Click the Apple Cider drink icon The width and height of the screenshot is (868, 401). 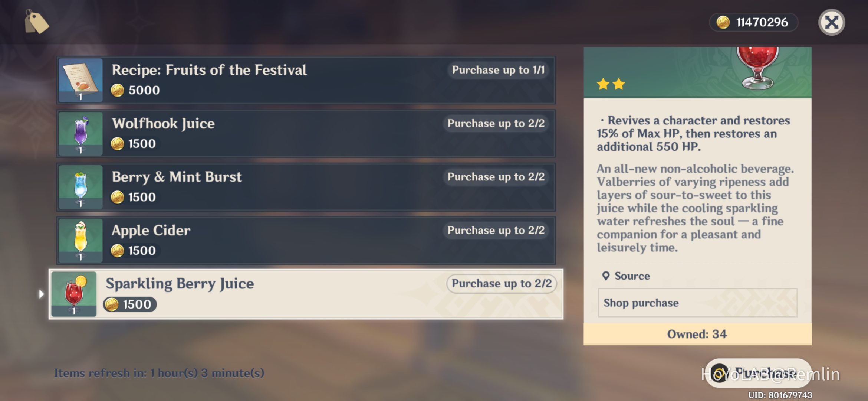[80, 240]
